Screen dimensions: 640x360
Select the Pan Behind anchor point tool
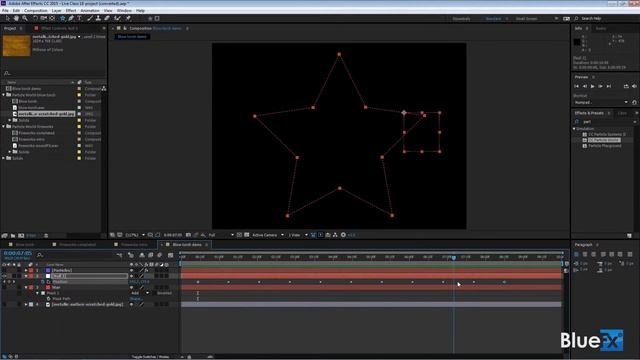coord(52,18)
